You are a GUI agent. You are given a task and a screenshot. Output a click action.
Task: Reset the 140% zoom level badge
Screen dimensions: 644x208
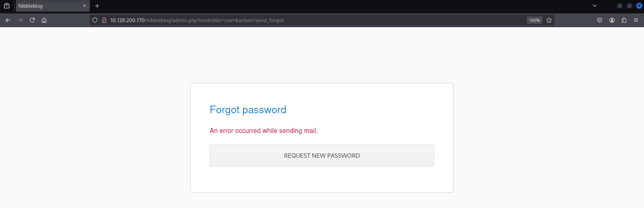[x=534, y=20]
